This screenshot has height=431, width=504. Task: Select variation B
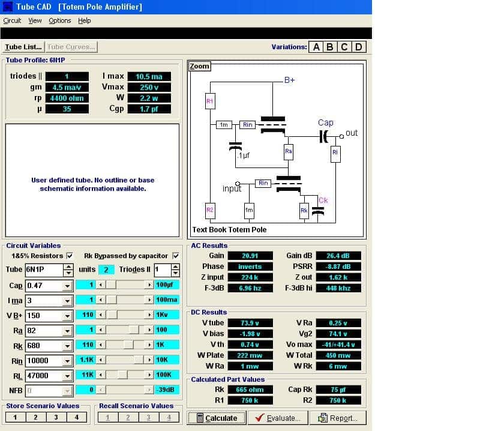(330, 47)
